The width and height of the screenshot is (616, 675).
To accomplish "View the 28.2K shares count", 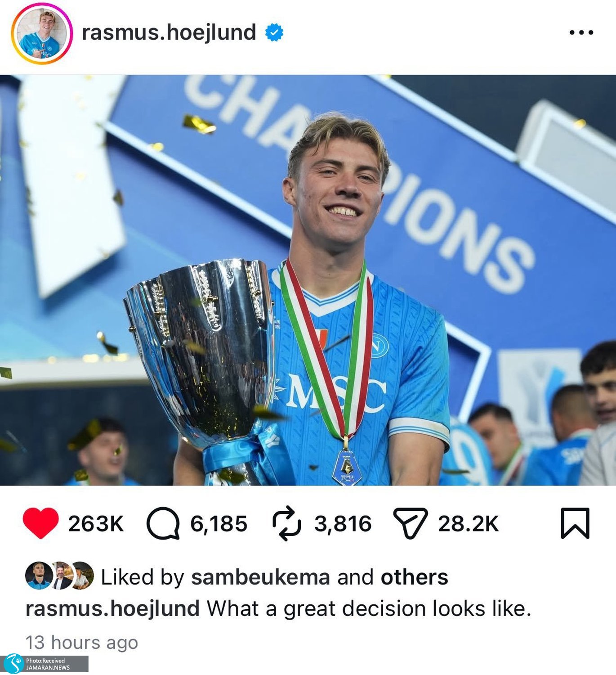I will [x=469, y=524].
